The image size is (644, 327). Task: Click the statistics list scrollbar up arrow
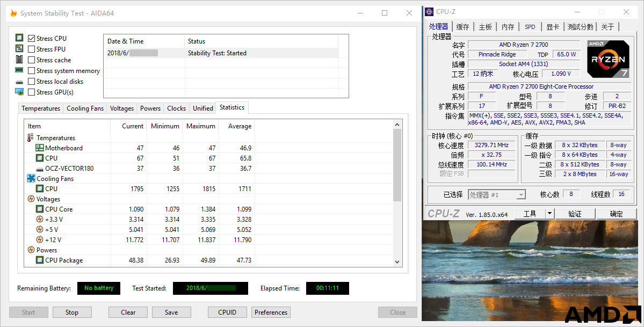[397, 125]
